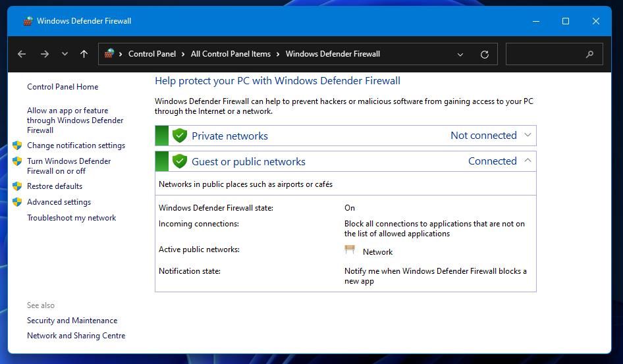
Task: Expand the address bar history dropdown
Action: (460, 55)
